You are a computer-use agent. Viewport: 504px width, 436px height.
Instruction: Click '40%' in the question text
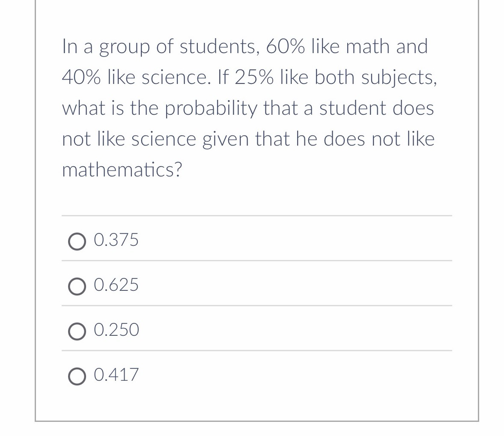(x=81, y=77)
